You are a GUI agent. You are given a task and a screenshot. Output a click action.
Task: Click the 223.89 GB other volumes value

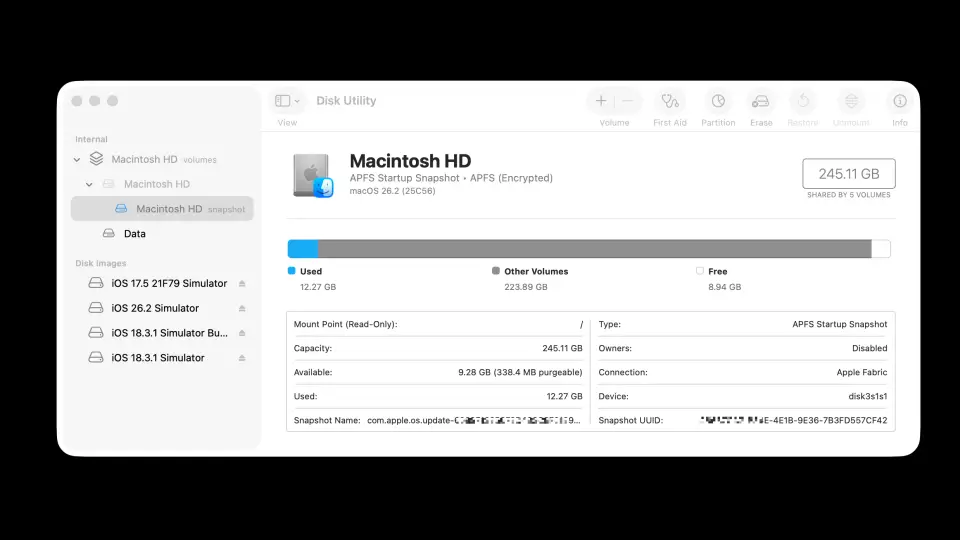coord(525,287)
